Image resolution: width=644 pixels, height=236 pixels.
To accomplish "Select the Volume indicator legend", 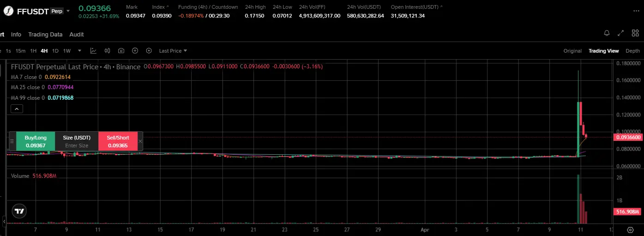I will [34, 176].
